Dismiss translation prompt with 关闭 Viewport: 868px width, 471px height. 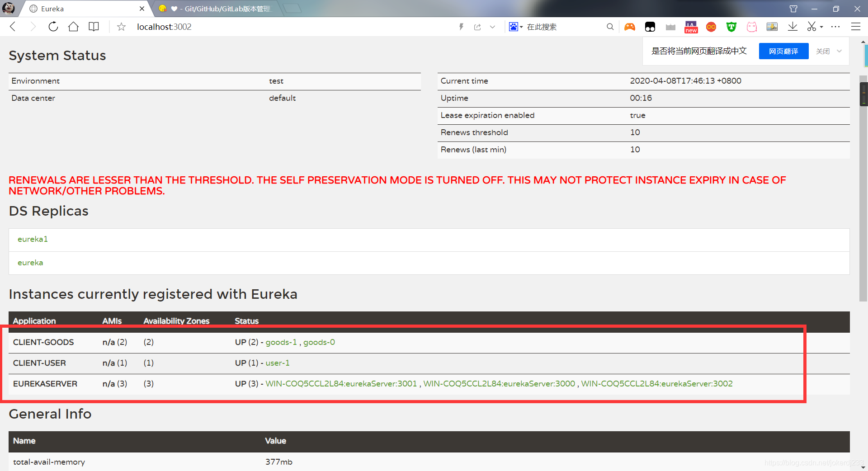click(823, 51)
